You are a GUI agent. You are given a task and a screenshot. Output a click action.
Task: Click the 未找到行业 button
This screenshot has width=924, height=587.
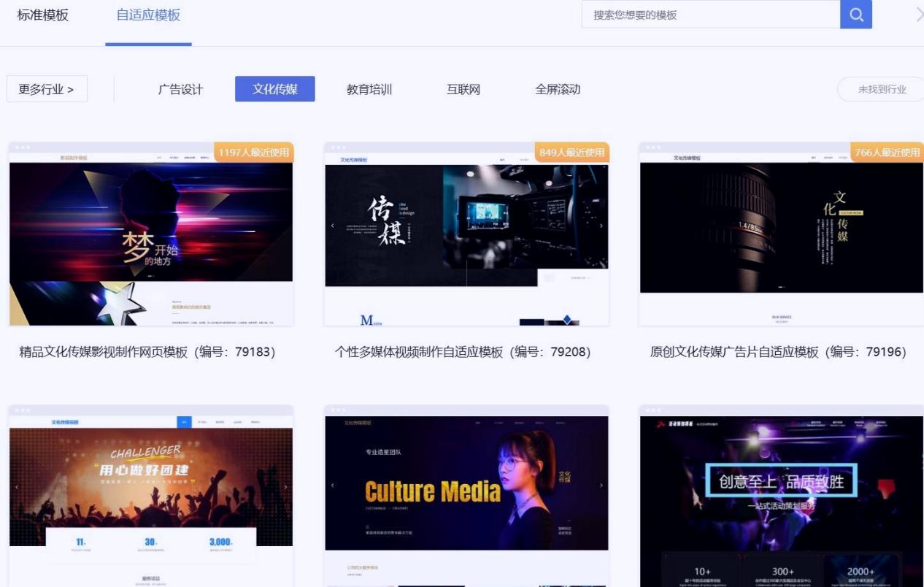tap(881, 90)
